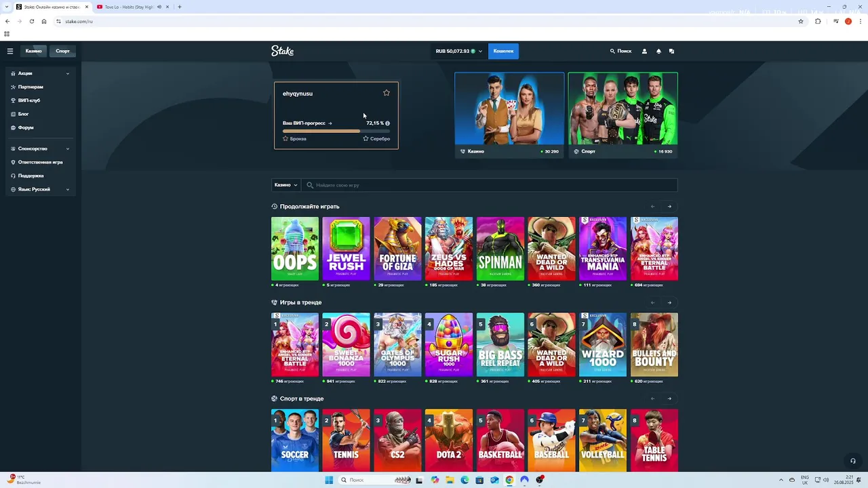Switch to Спорт tab
This screenshot has width=868, height=488.
tap(62, 51)
